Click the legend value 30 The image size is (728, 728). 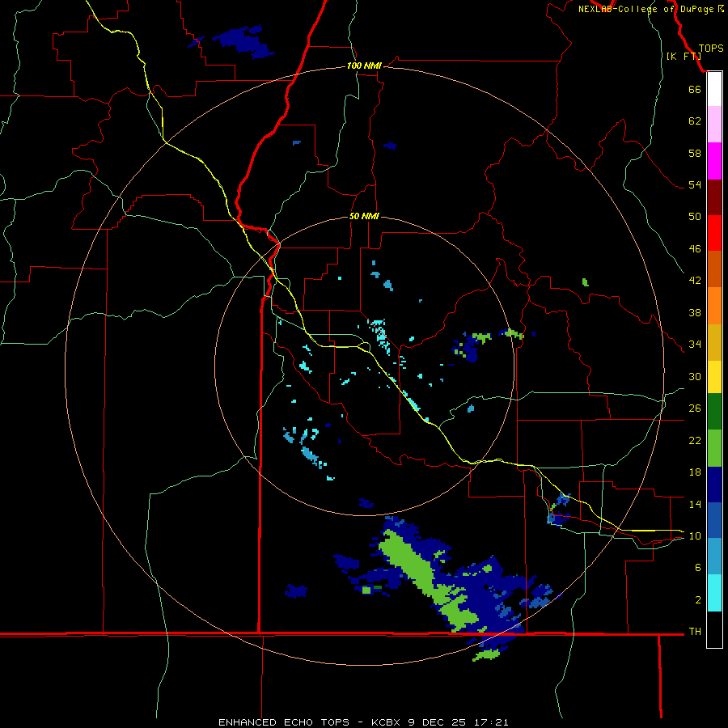[695, 376]
